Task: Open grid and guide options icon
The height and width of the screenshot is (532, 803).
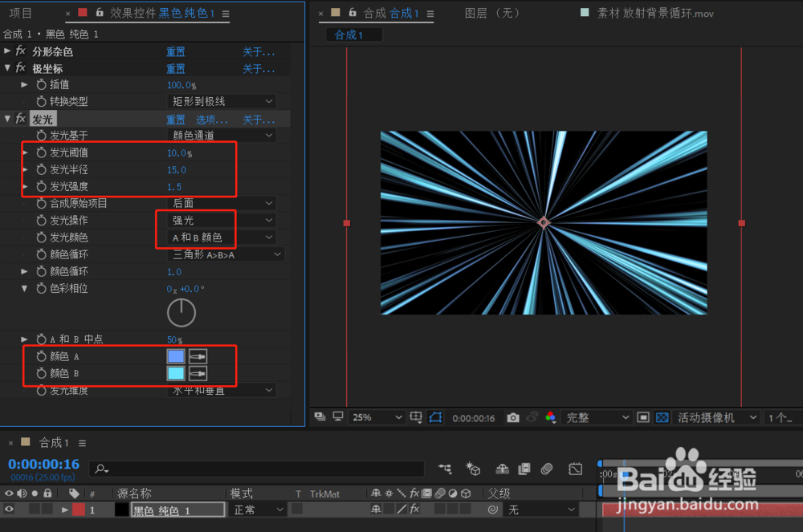Action: [x=416, y=417]
